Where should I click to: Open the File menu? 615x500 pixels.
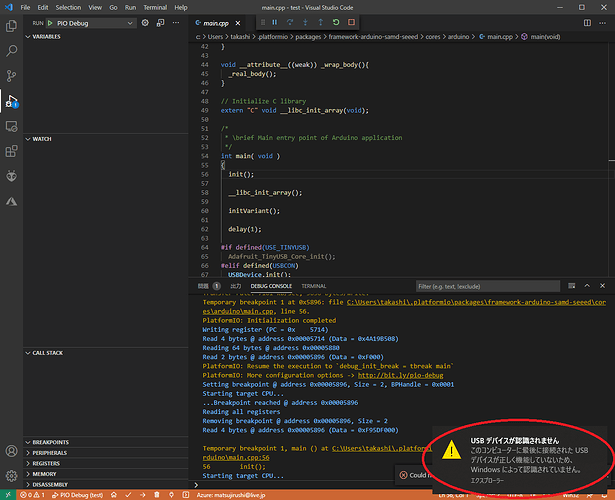pyautogui.click(x=25, y=7)
